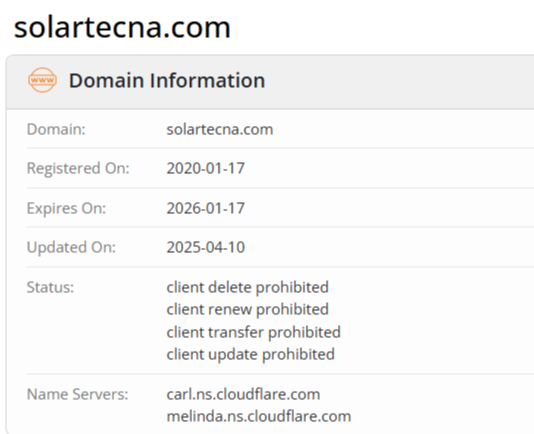534x434 pixels.
Task: Click the Updated On date 2025-04-10
Action: point(206,247)
